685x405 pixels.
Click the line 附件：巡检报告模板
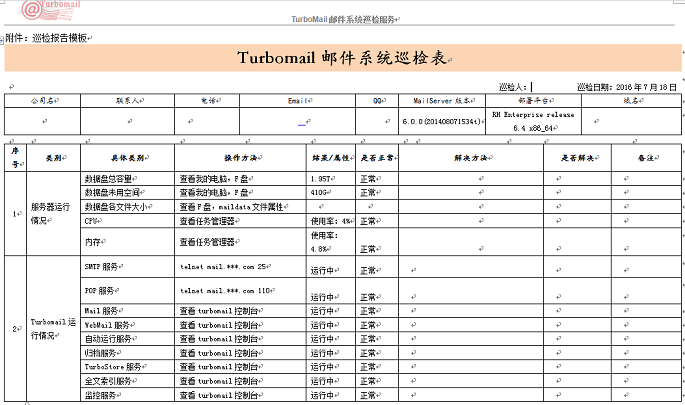tap(46, 38)
